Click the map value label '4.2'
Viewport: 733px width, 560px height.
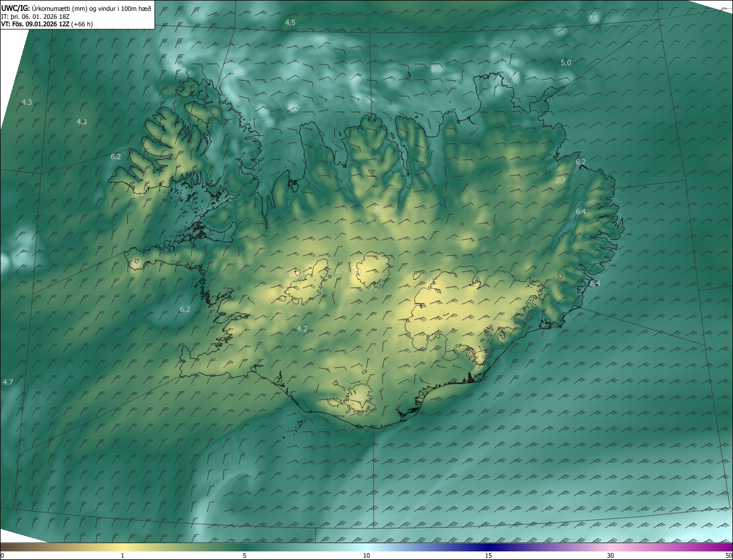[302, 329]
